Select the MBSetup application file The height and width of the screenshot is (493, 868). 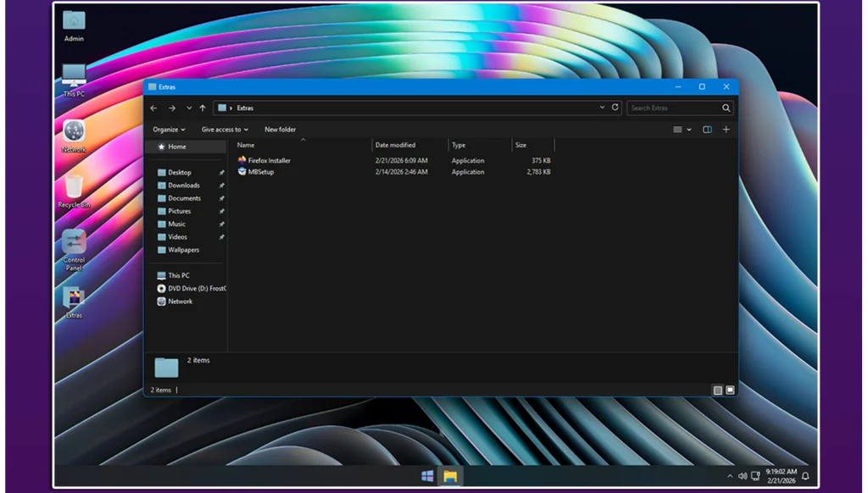(x=260, y=172)
